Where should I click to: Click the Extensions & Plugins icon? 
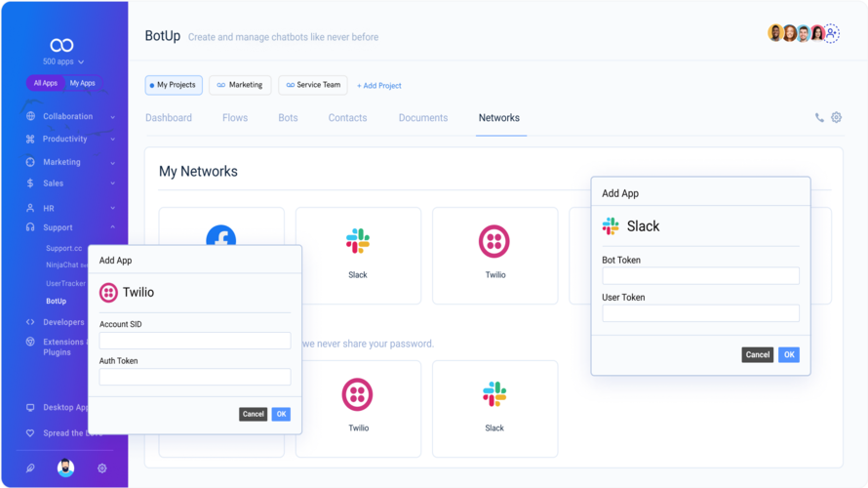point(30,342)
